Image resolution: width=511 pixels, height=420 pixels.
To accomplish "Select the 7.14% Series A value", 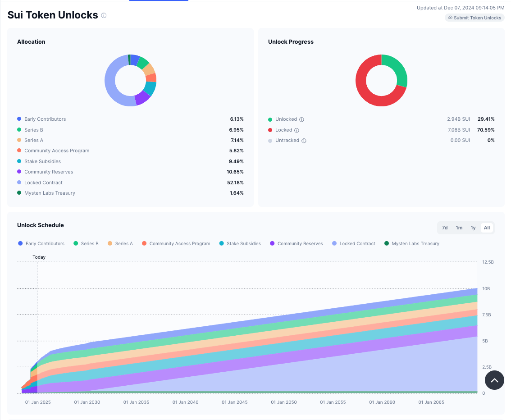I will tap(237, 140).
